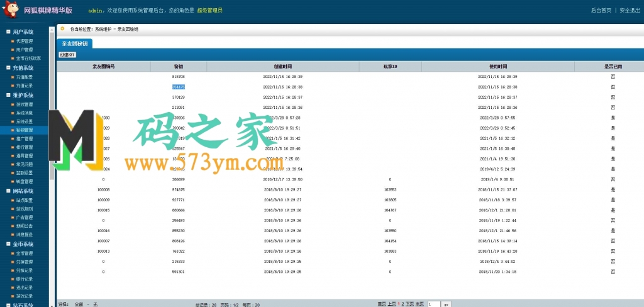The height and width of the screenshot is (307, 644).
Task: Click the page number input field
Action: point(433,304)
